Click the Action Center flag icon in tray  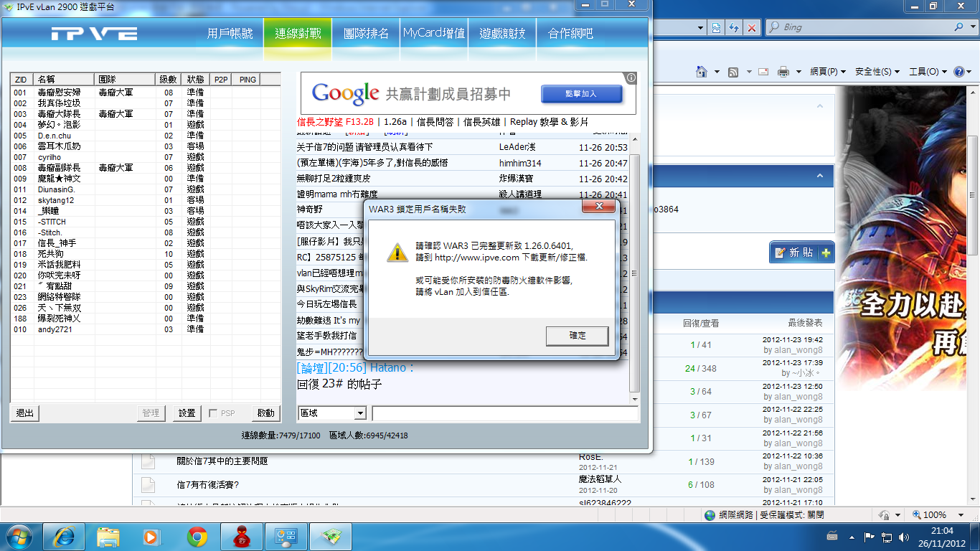point(869,536)
